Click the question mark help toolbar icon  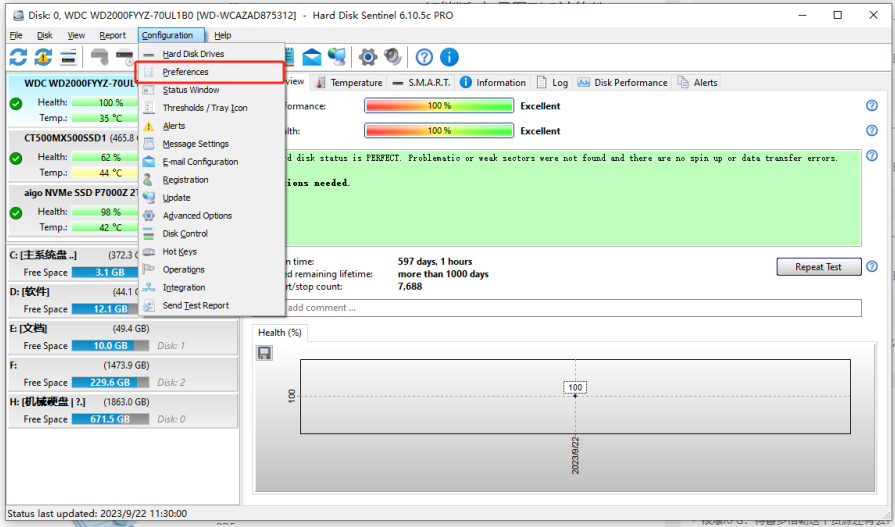tap(424, 57)
